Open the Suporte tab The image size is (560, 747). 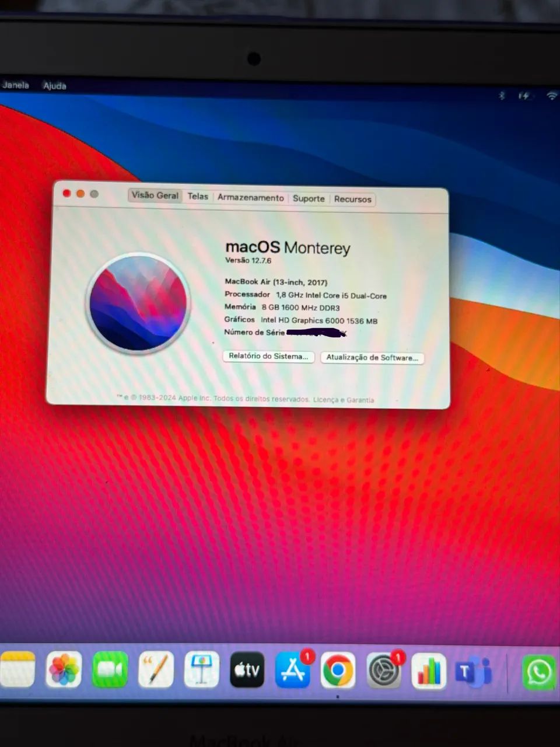pos(309,198)
